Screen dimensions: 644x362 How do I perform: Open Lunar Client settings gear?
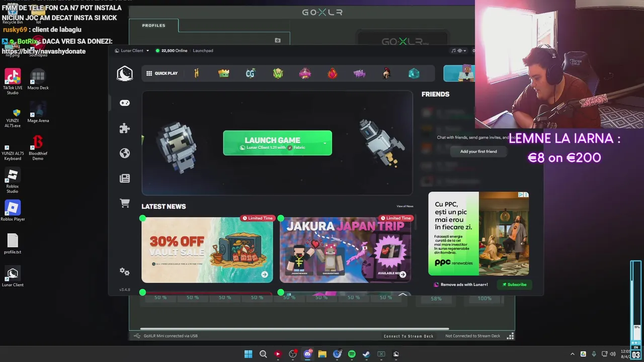125,272
